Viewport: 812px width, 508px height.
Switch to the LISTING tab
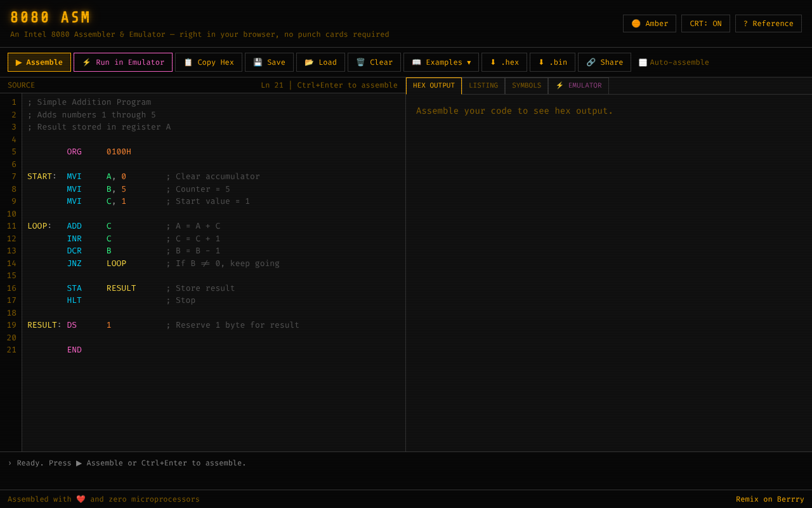(483, 86)
